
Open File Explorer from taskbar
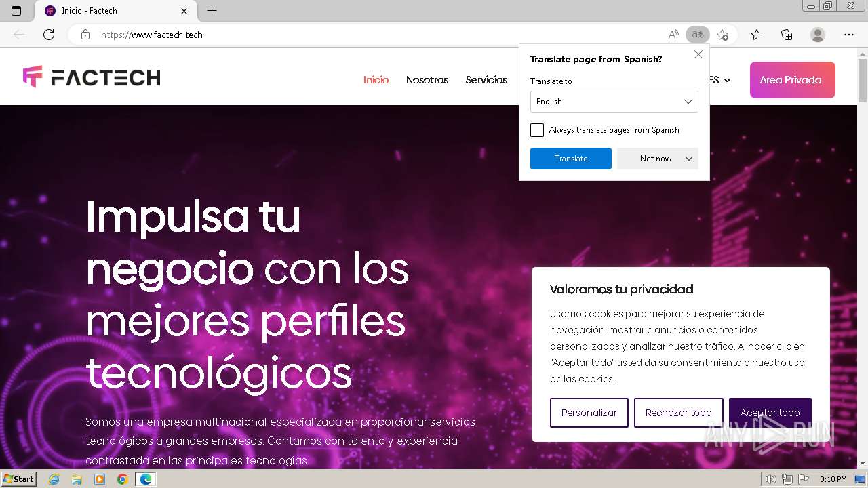coord(77,479)
